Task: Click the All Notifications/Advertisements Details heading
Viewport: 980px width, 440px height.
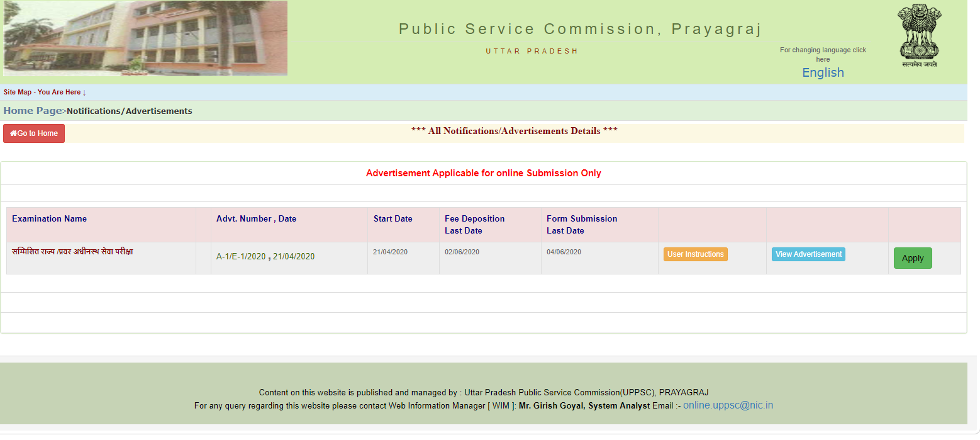Action: point(515,131)
